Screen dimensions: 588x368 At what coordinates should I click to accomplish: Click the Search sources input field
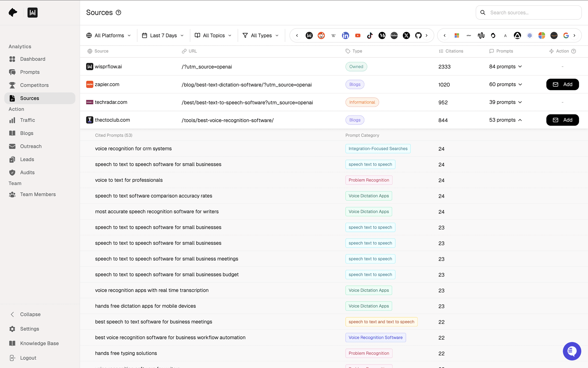pyautogui.click(x=533, y=13)
